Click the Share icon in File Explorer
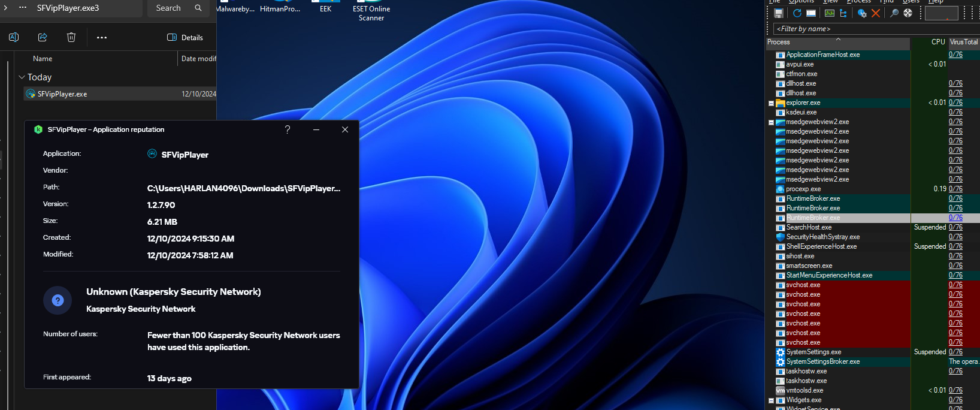980x410 pixels. coord(43,37)
